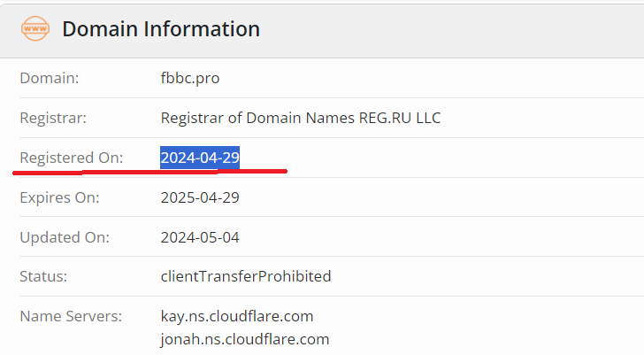Image resolution: width=644 pixels, height=355 pixels.
Task: Click the expiry date 2025-04-29
Action: point(200,197)
